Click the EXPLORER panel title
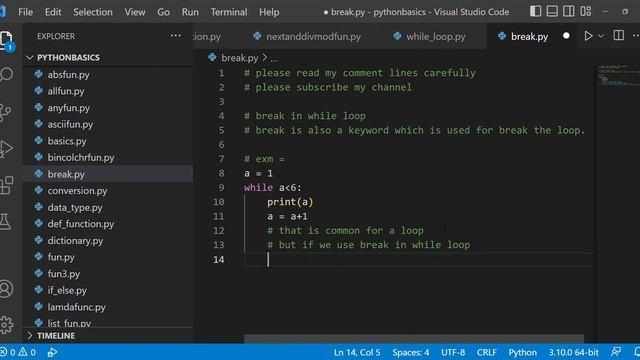 tap(56, 36)
